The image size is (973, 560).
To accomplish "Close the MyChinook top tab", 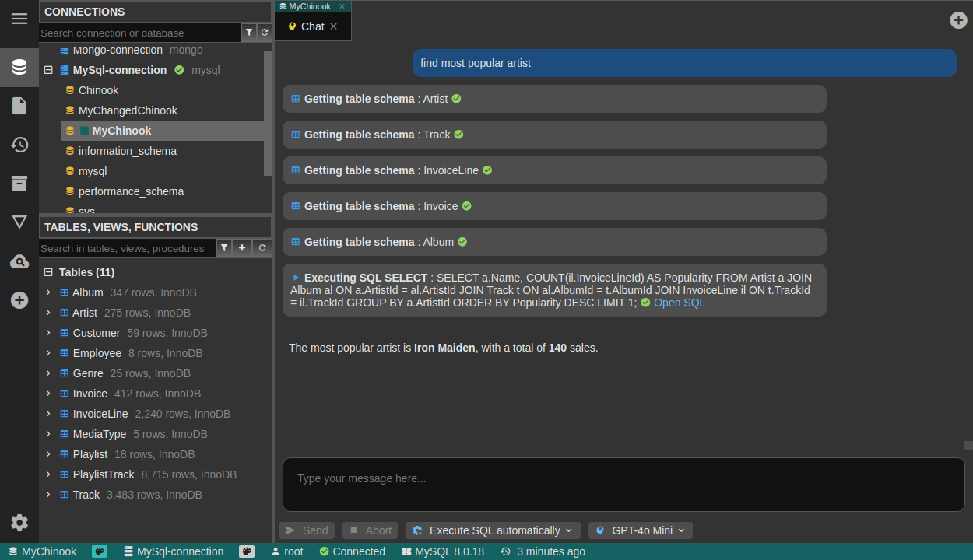I will (x=342, y=6).
